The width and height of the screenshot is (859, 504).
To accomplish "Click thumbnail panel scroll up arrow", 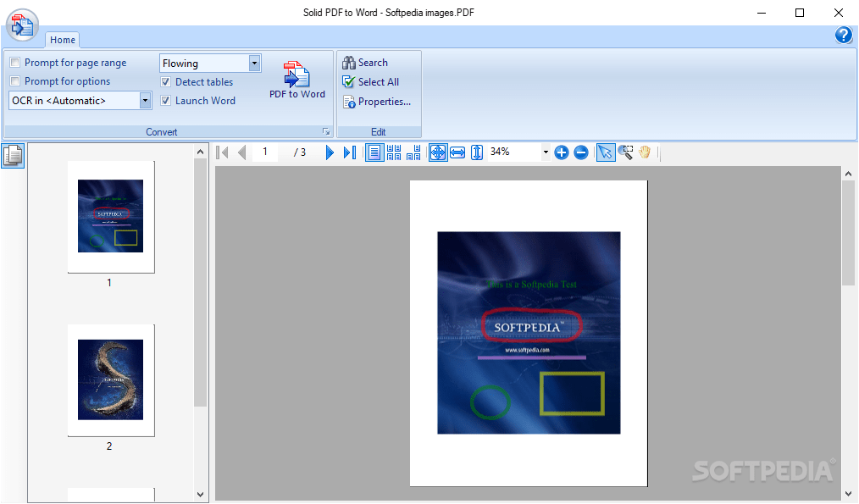I will [201, 152].
